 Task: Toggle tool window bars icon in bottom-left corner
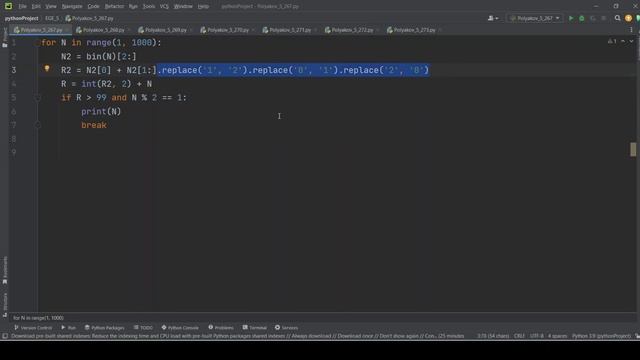4,336
